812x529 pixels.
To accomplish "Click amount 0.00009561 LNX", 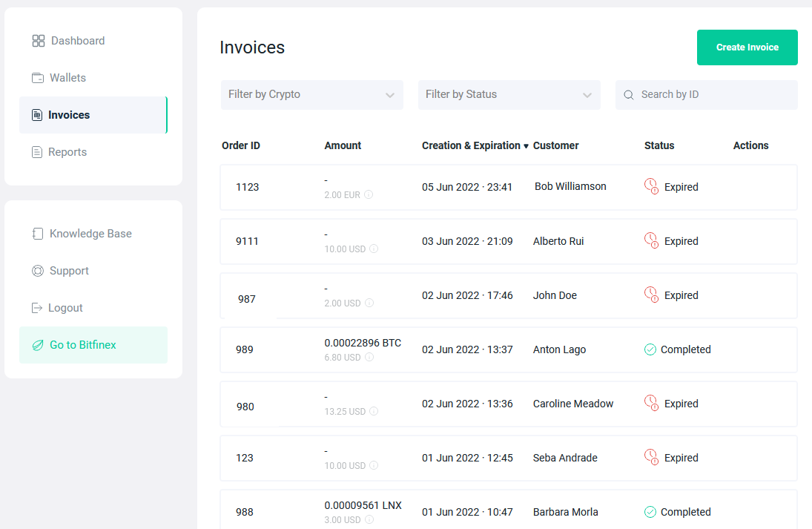I will click(x=363, y=505).
